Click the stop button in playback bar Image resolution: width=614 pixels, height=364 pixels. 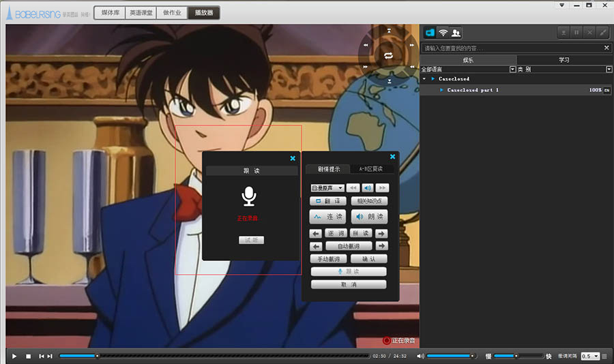28,357
